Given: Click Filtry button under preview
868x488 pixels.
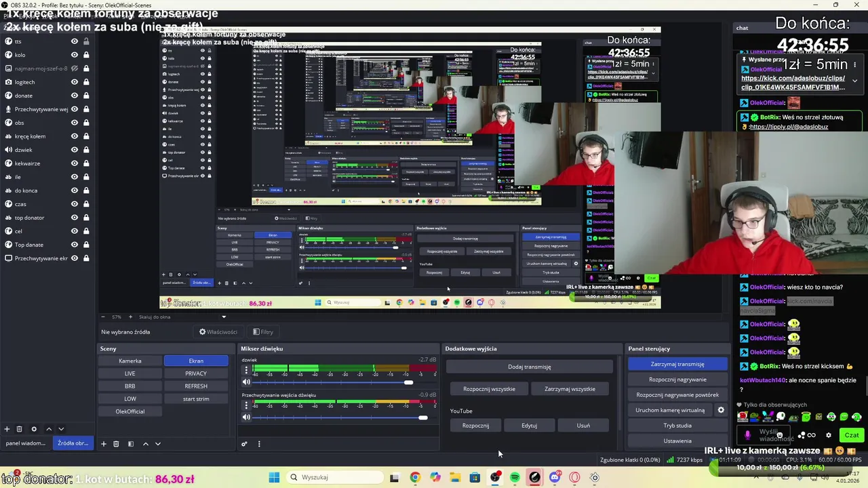Looking at the screenshot, I should coord(262,332).
